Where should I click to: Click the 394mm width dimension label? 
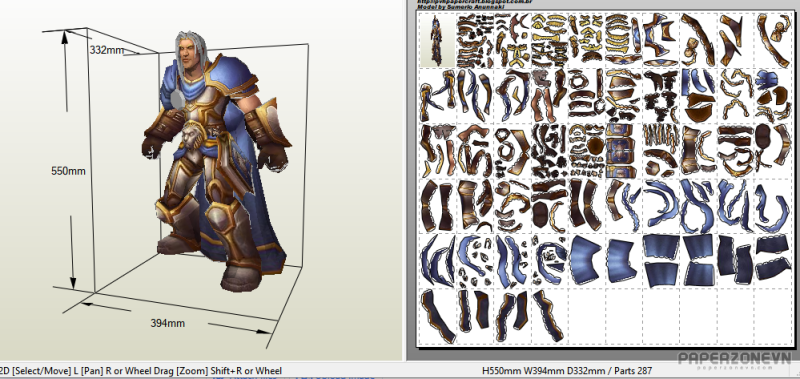[167, 323]
